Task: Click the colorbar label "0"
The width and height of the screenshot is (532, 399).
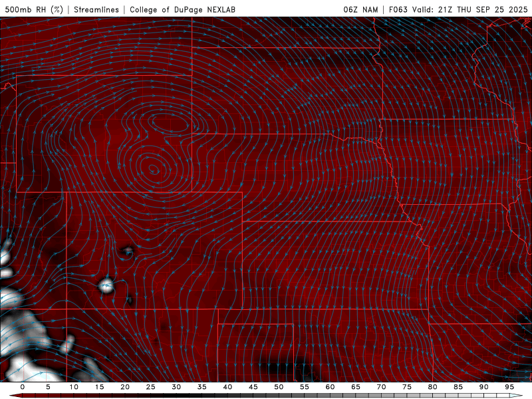Action: (23, 387)
